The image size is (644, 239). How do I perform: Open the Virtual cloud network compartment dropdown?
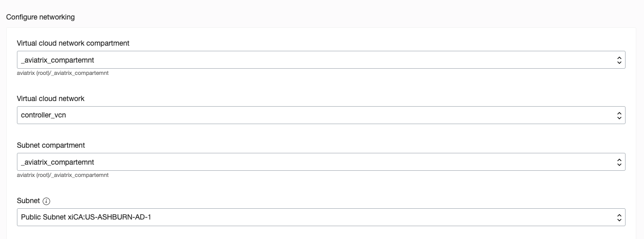coord(321,60)
